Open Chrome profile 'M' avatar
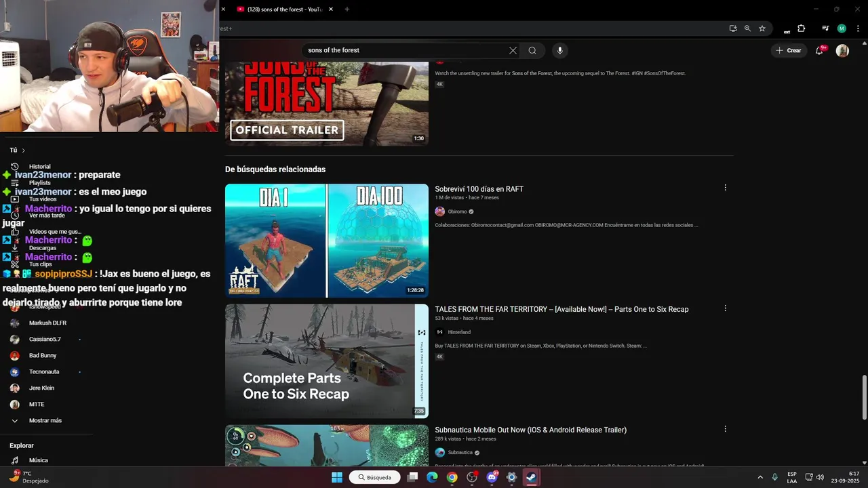 [x=842, y=28]
